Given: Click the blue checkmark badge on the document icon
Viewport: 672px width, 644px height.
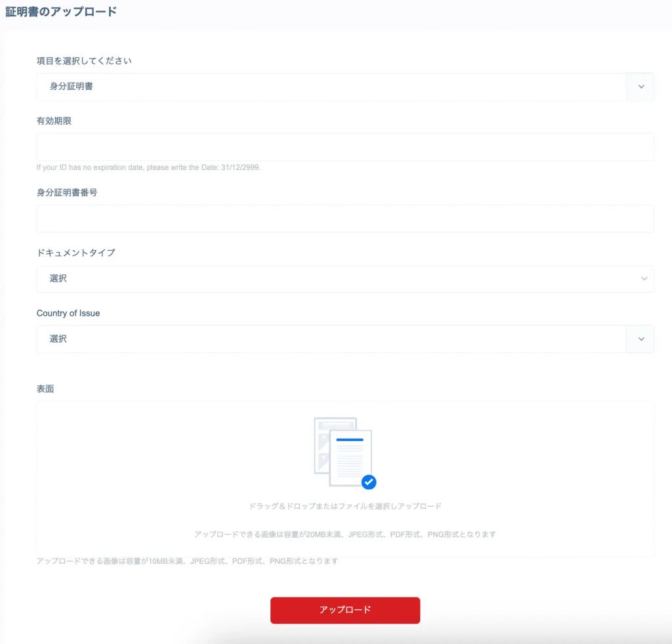Looking at the screenshot, I should click(x=369, y=482).
